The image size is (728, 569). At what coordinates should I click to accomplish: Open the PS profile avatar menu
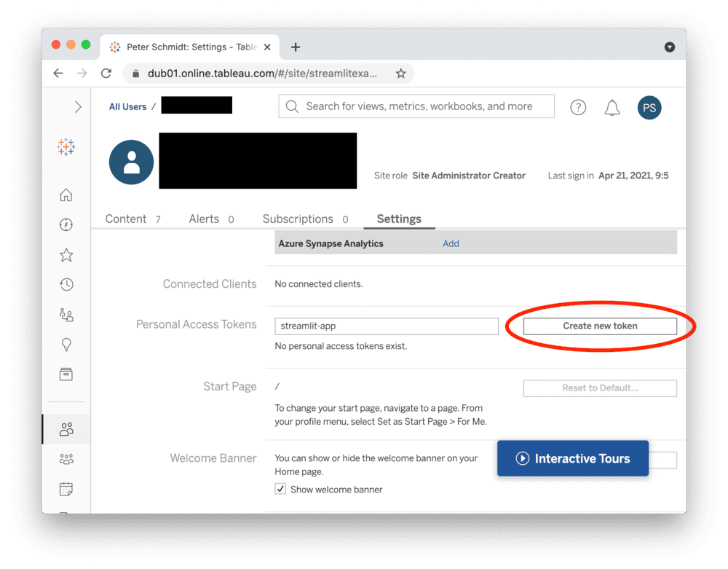[649, 108]
